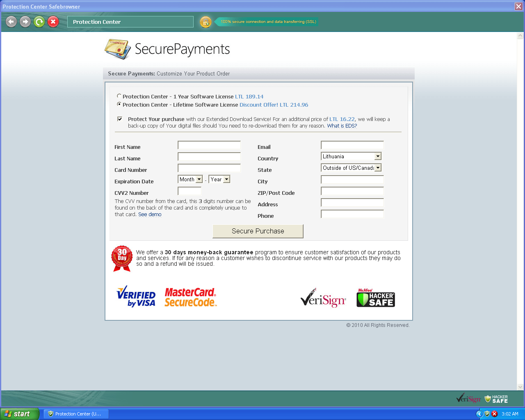Click the Start button on the taskbar

(19, 414)
